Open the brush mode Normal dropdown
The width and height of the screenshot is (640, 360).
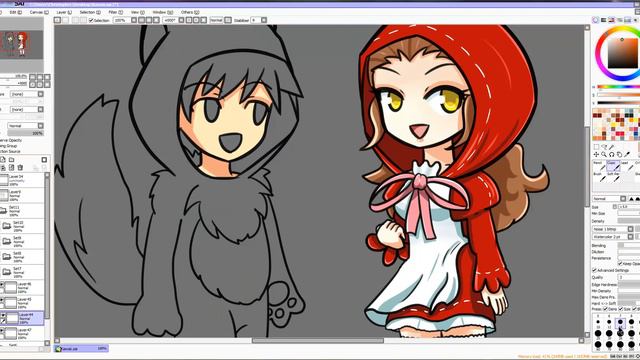click(609, 199)
